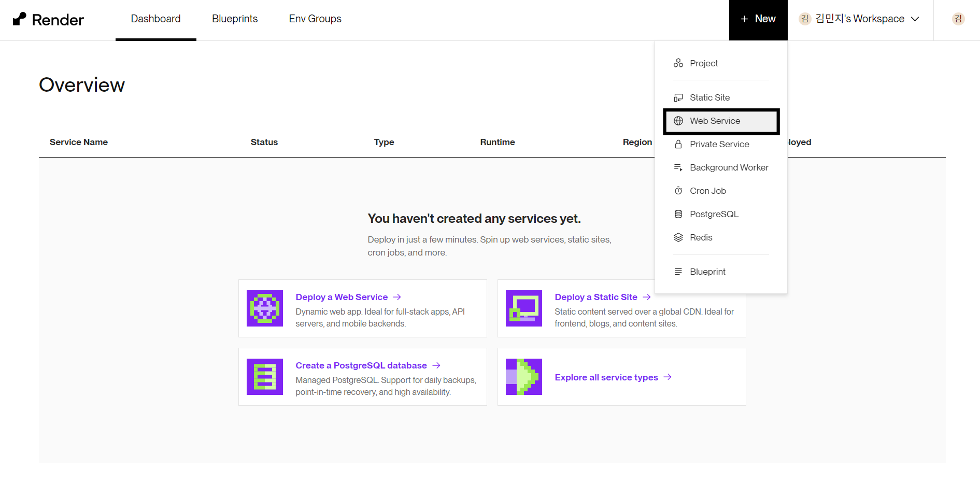Click the Blueprint lines icon
Image resolution: width=980 pixels, height=482 pixels.
[678, 272]
